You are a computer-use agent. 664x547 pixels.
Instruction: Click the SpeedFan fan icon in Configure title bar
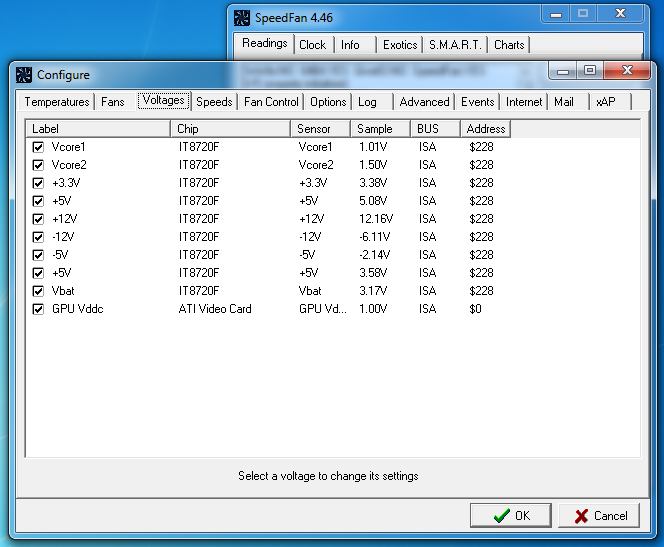(25, 74)
